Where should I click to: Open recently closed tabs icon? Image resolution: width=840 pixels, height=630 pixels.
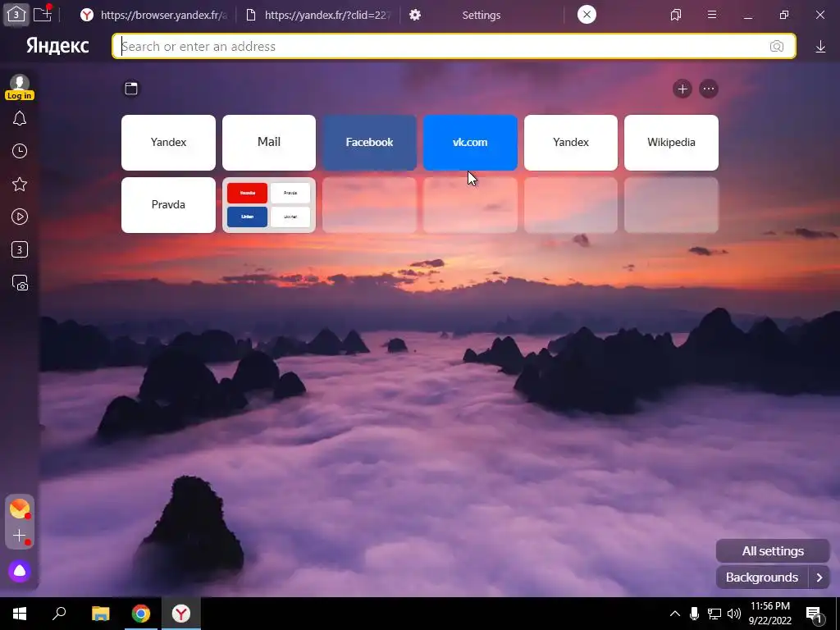tap(131, 89)
